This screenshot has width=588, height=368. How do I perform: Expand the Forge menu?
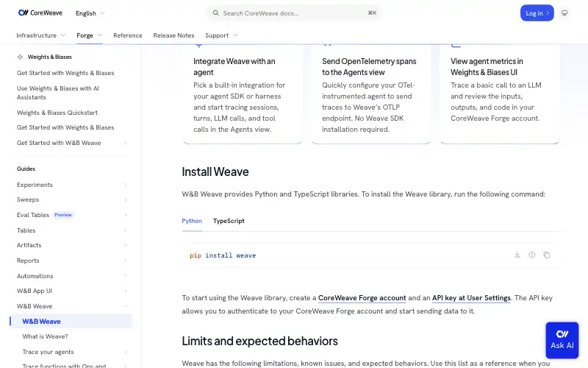coord(89,35)
